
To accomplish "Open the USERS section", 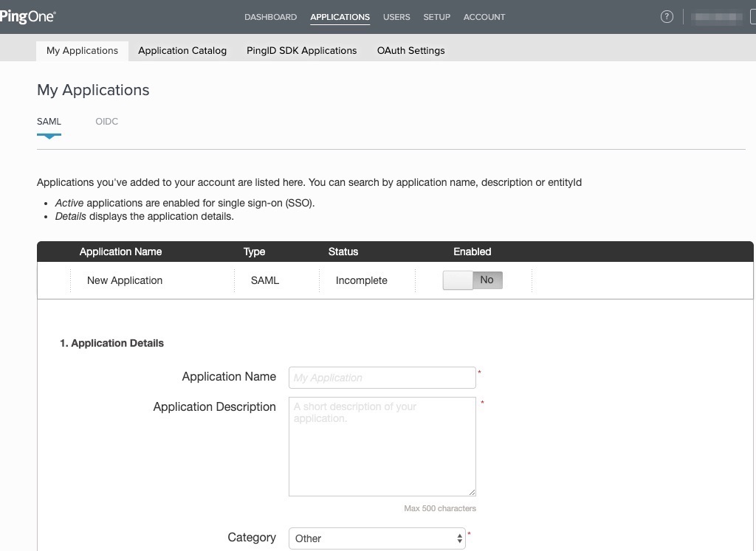I will coord(396,16).
